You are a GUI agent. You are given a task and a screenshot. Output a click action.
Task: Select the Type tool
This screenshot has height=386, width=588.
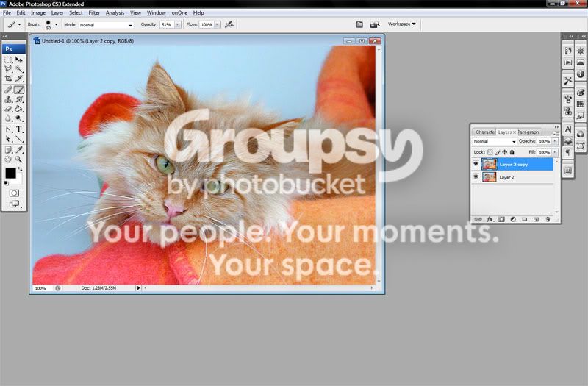pos(19,130)
